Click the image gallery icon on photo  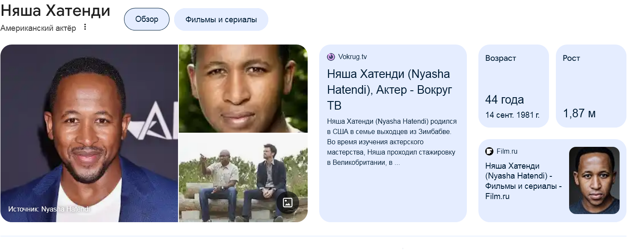(288, 202)
